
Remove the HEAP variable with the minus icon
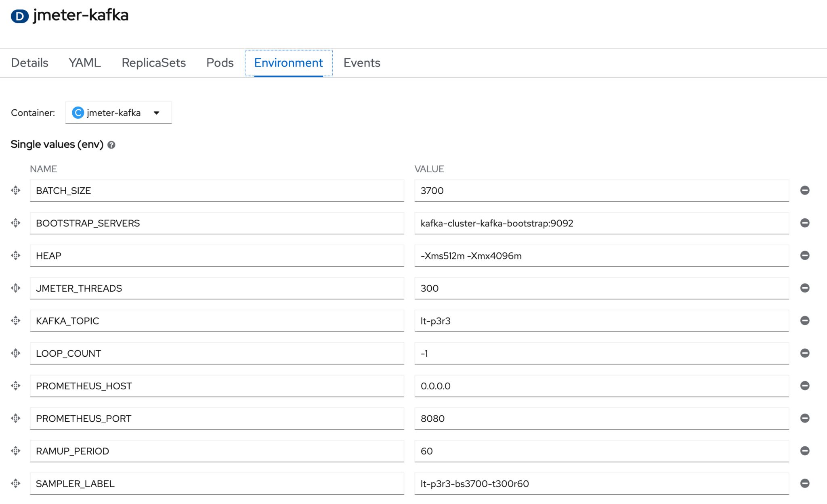[x=805, y=255]
